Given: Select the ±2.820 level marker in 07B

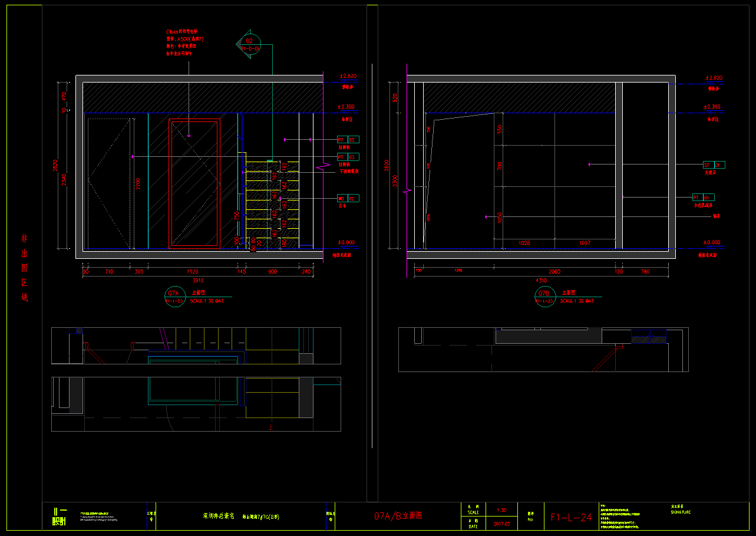Looking at the screenshot, I should pos(714,77).
